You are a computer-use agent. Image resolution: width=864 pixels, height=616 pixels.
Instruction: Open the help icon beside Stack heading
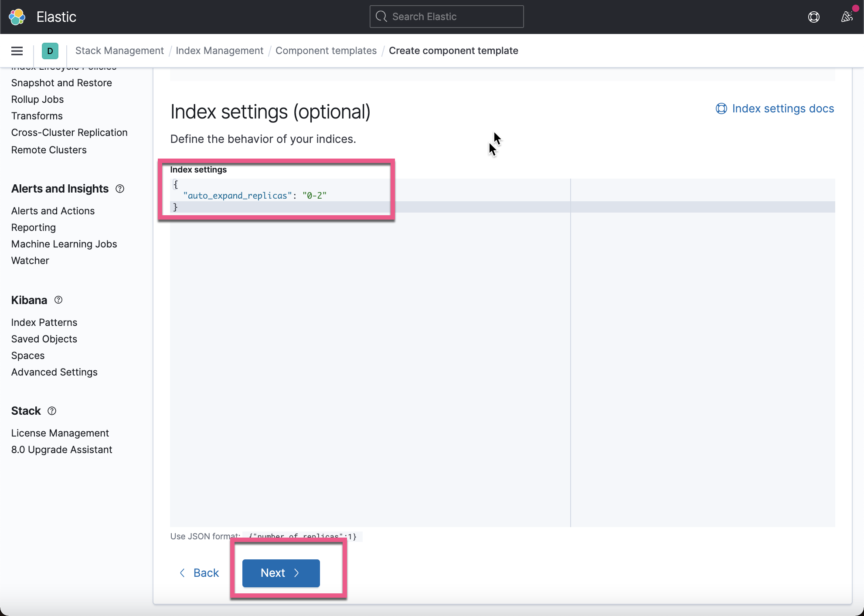coord(52,411)
